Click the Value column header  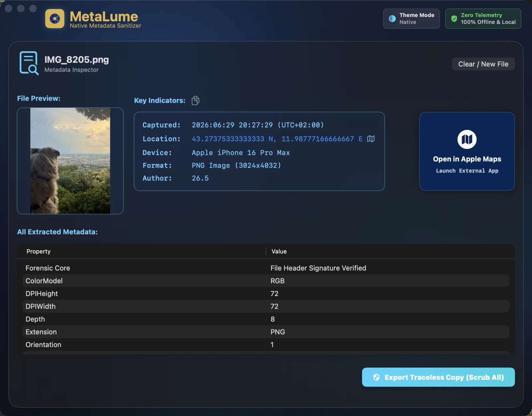279,251
